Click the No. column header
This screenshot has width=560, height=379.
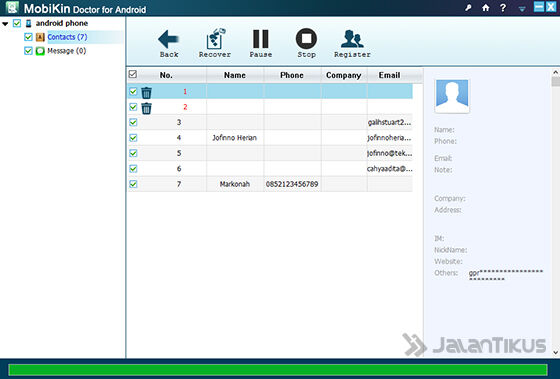(x=166, y=75)
